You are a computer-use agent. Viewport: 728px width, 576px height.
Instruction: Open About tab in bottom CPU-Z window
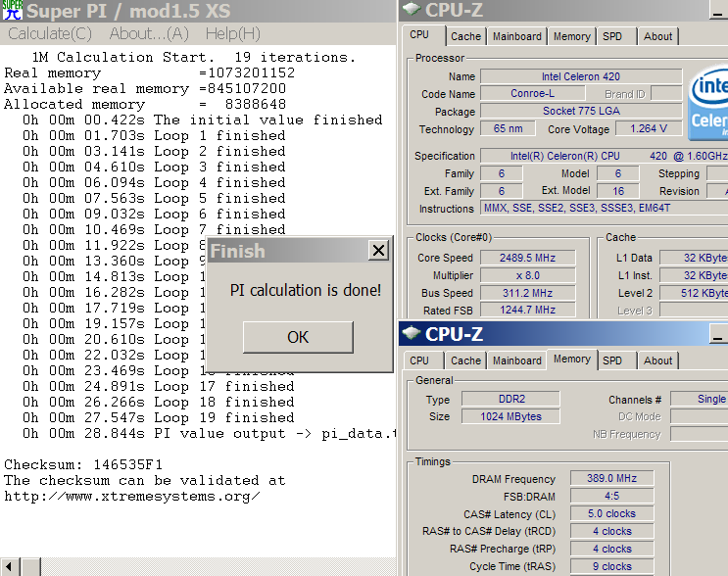pyautogui.click(x=657, y=360)
